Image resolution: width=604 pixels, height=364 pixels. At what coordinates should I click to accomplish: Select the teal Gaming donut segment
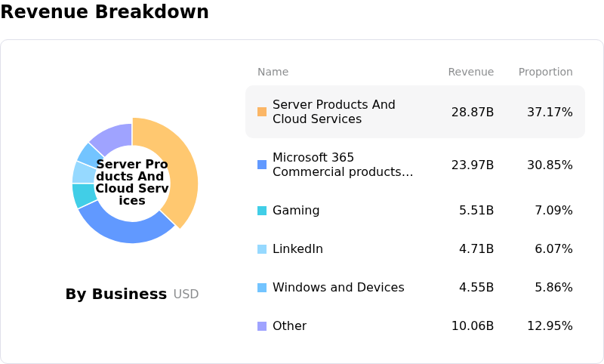pyautogui.click(x=85, y=196)
